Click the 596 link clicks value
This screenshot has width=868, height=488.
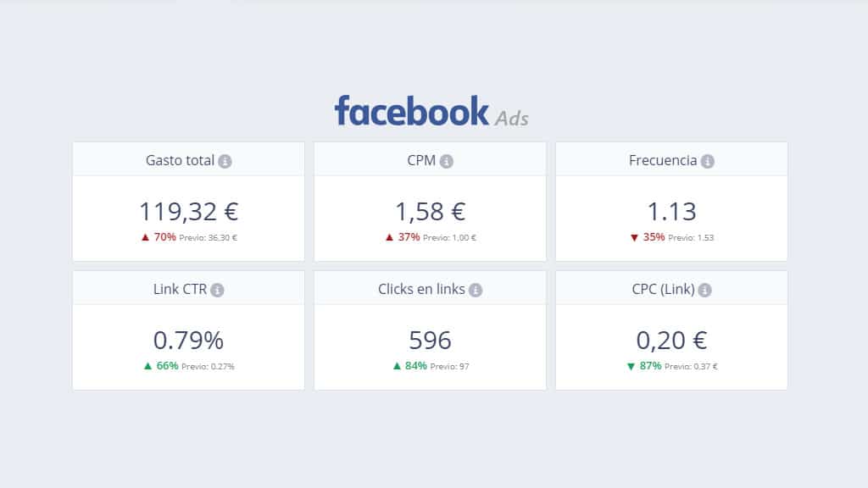[x=430, y=341]
